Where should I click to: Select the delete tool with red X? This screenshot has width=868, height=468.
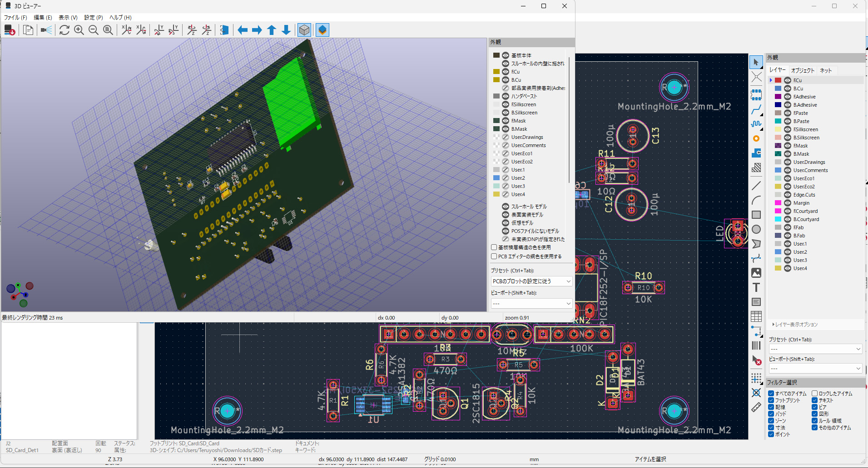click(x=756, y=360)
